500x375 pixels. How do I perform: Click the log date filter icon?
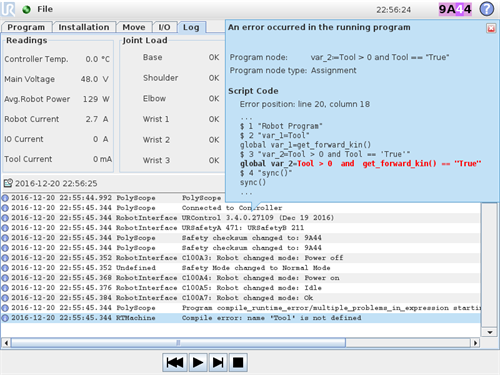click(8, 183)
